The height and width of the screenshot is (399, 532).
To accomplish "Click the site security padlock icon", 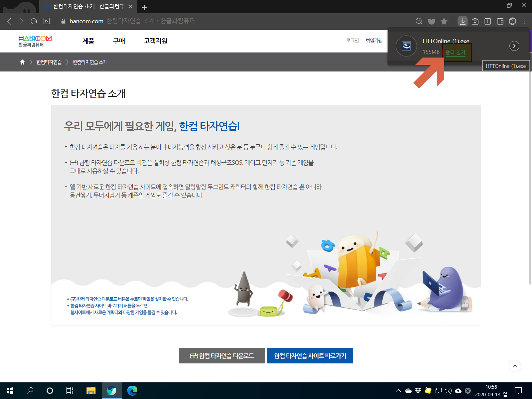I will [x=63, y=21].
